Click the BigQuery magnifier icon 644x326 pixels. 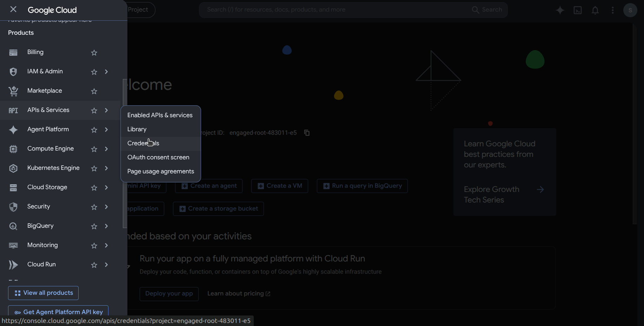13,226
